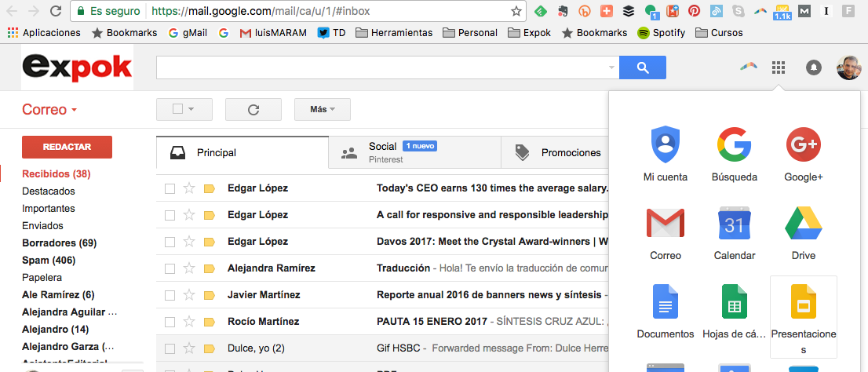Tick the checkbox for Rocío Martínez email
This screenshot has width=868, height=372.
[x=170, y=322]
